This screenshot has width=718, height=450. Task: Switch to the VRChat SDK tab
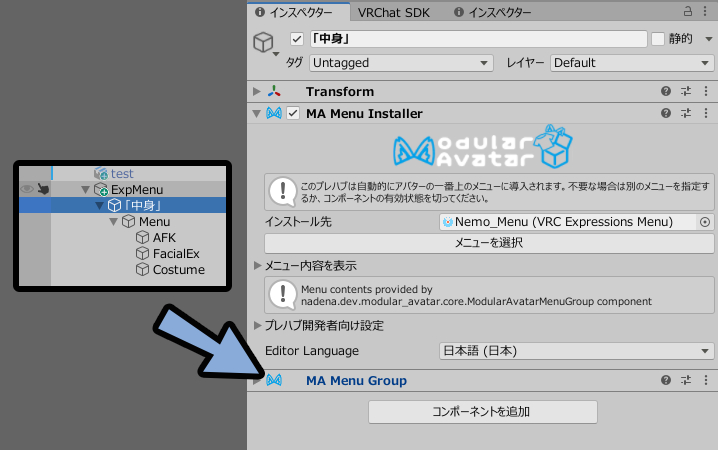point(394,12)
